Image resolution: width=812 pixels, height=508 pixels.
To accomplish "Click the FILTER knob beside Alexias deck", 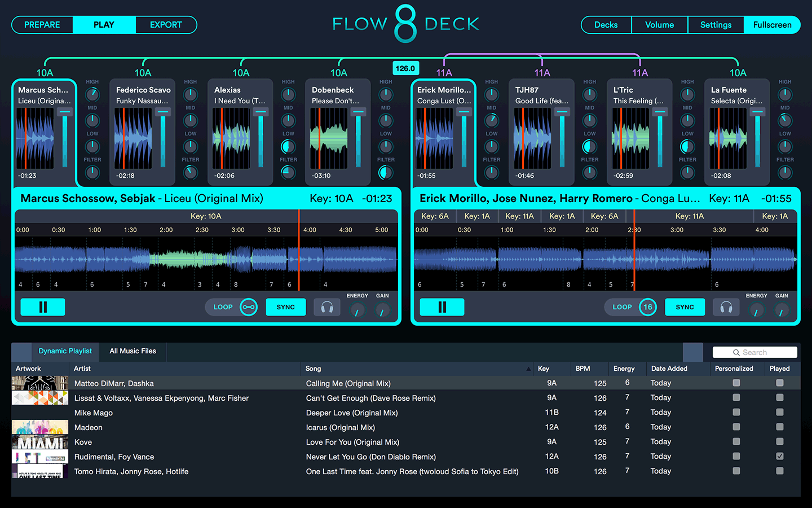I will [x=288, y=172].
